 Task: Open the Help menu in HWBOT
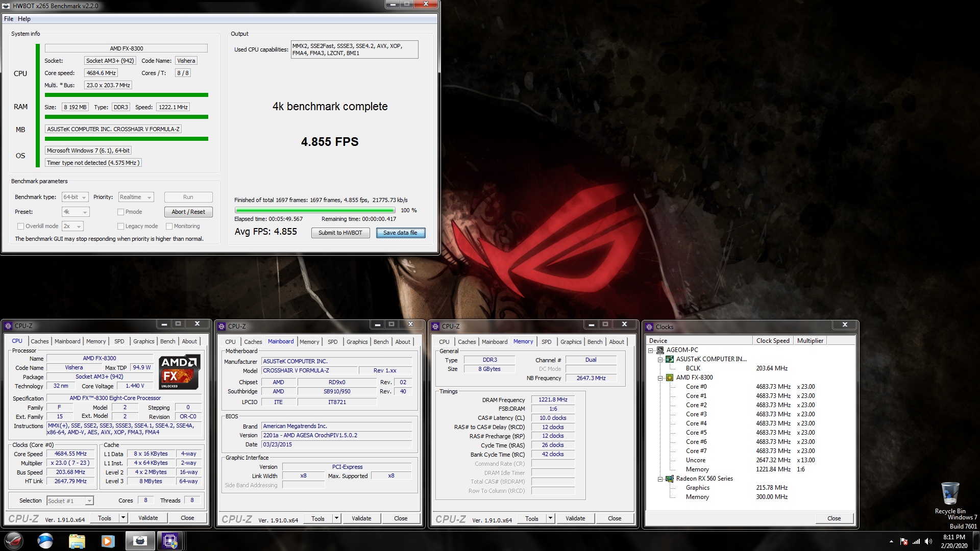tap(24, 19)
